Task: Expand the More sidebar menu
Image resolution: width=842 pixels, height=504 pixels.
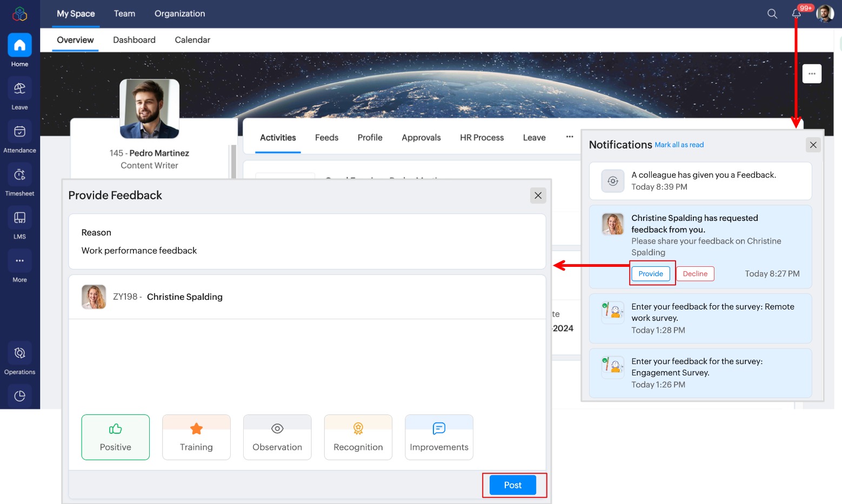Action: pyautogui.click(x=19, y=266)
